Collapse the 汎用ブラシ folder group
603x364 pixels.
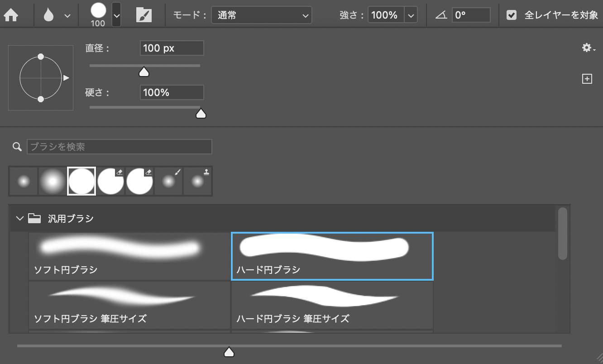click(19, 219)
